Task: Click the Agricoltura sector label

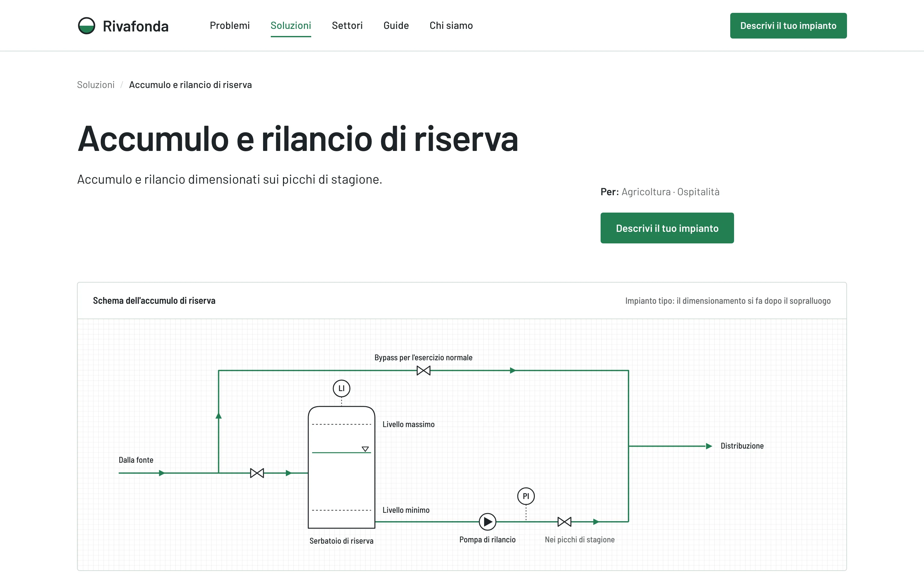Action: (x=646, y=192)
